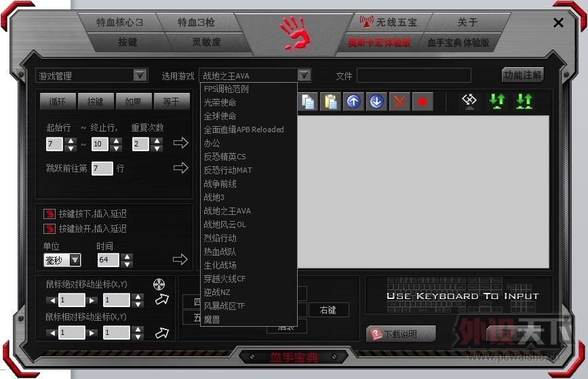Click the 按键 command button
Screen dimensions: 588x379
[96, 102]
